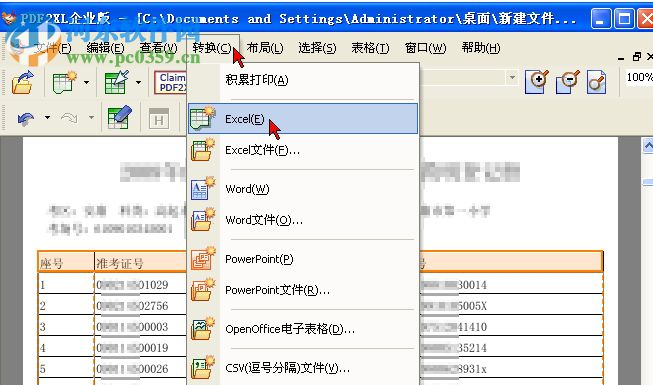Screen dimensions: 653x385
Task: Click the OpenOffice spreadsheet icon in menu
Action: pos(203,329)
